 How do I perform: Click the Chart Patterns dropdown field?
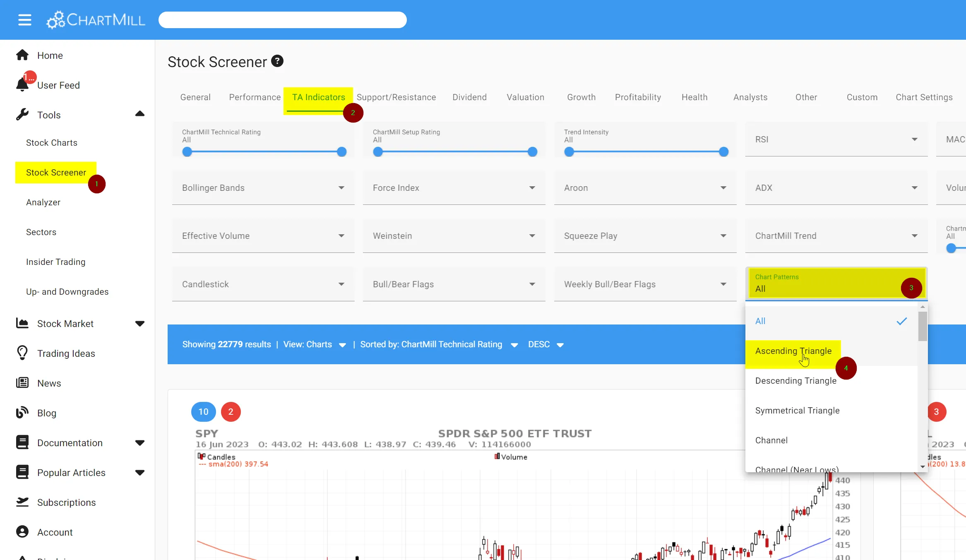pyautogui.click(x=836, y=284)
